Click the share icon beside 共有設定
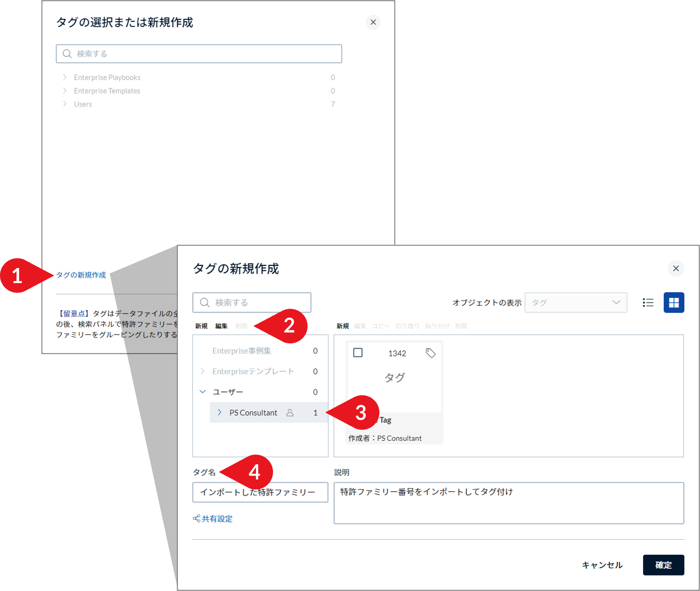The image size is (700, 591). pyautogui.click(x=196, y=519)
